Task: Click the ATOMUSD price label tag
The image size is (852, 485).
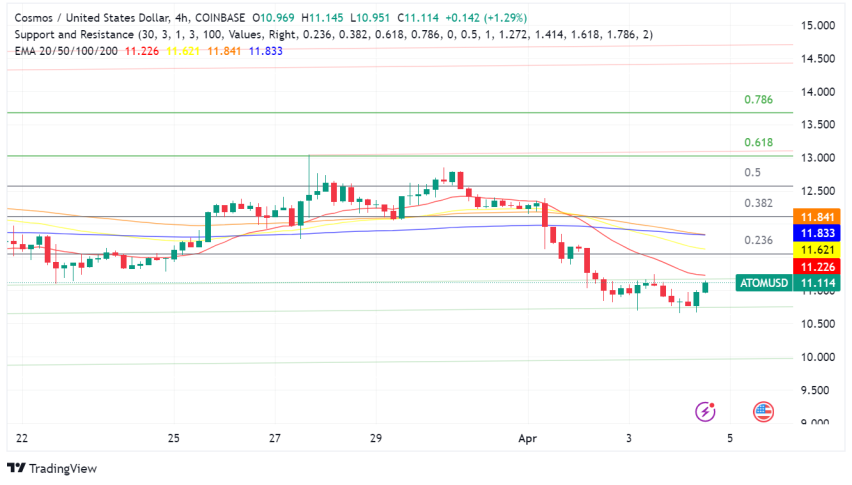Action: coord(763,283)
